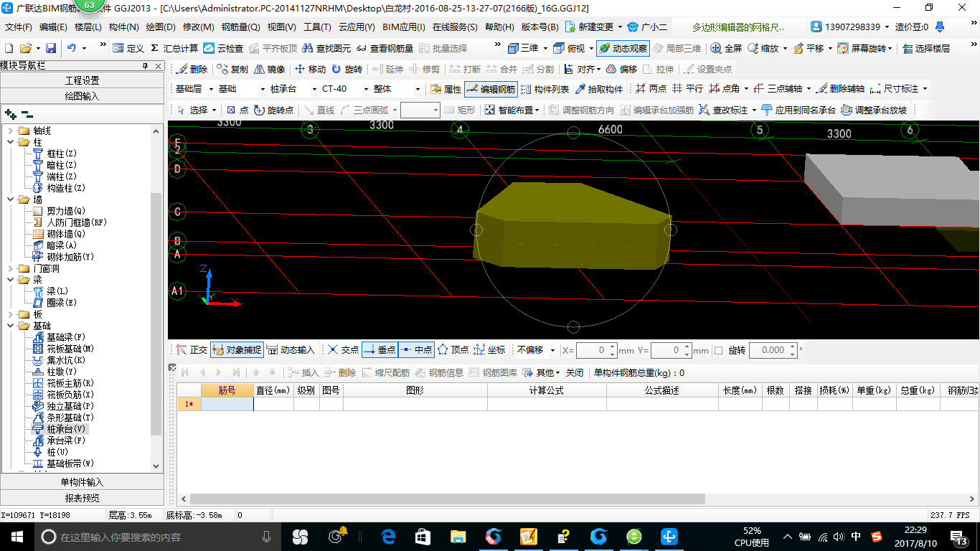
Task: Select the 点 point drawing tool
Action: 237,110
